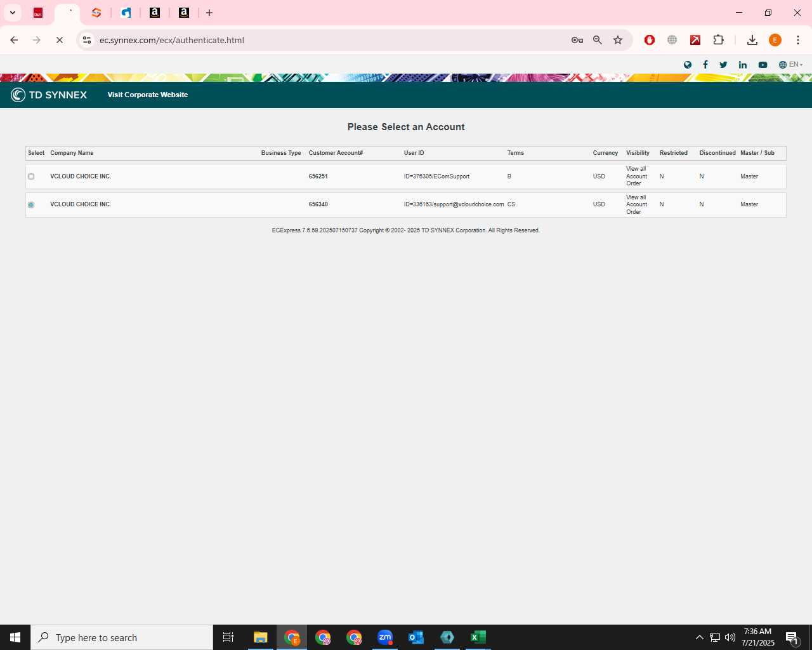This screenshot has height=650, width=812.
Task: Open the Visit Corporate Website link
Action: [x=148, y=95]
